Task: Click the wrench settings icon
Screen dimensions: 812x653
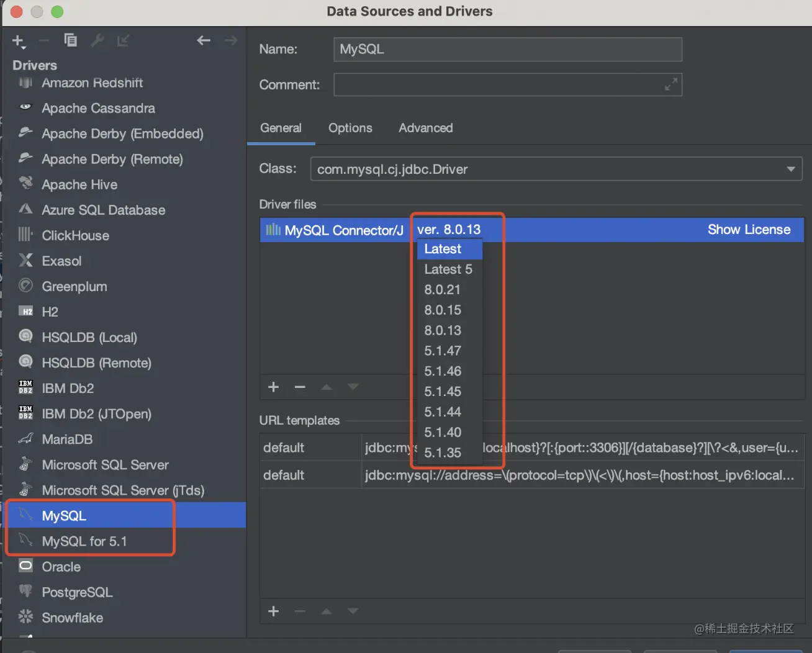Action: tap(97, 40)
